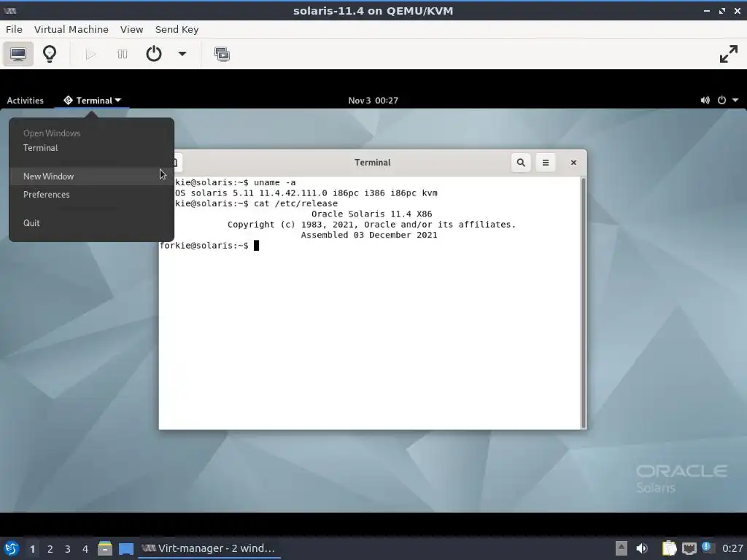Switch to workspace 2
Viewport: 747px width, 560px height.
(x=50, y=549)
